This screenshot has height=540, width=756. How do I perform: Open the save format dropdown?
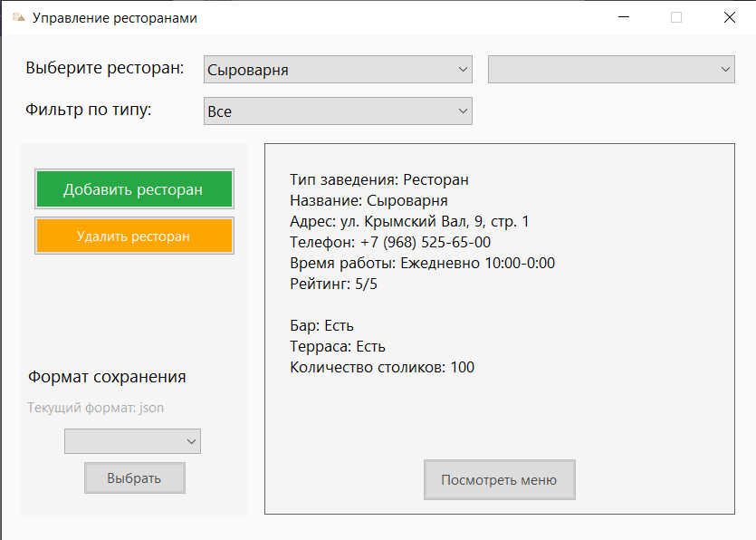[x=132, y=441]
